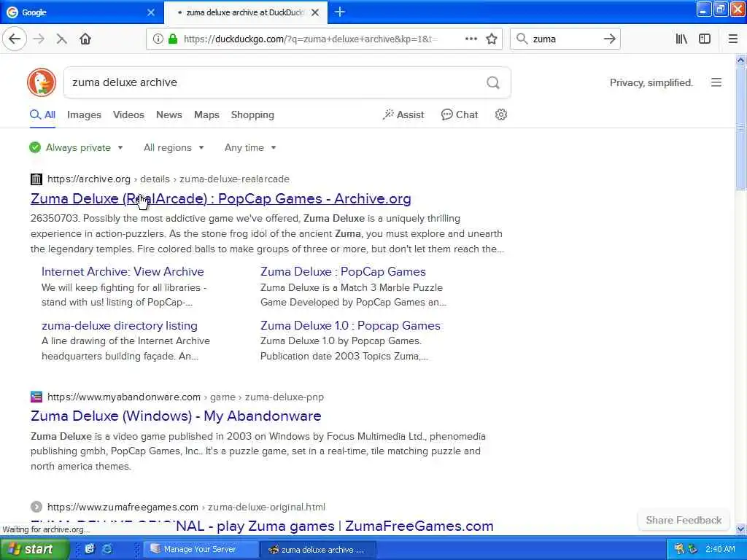Switch to Shopping results
747x560 pixels.
coord(252,114)
